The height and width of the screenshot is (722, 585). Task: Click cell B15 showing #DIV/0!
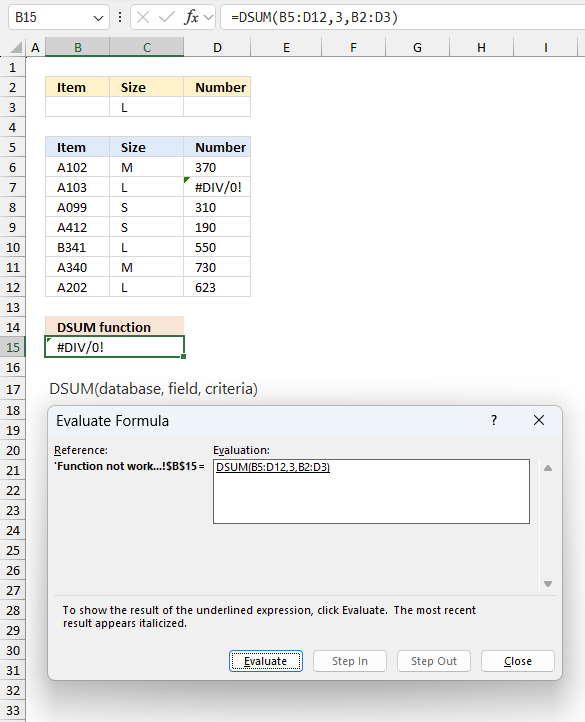click(115, 347)
